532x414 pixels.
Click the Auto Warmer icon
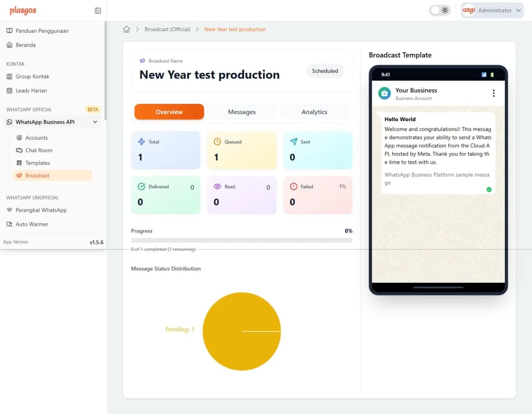(x=9, y=224)
